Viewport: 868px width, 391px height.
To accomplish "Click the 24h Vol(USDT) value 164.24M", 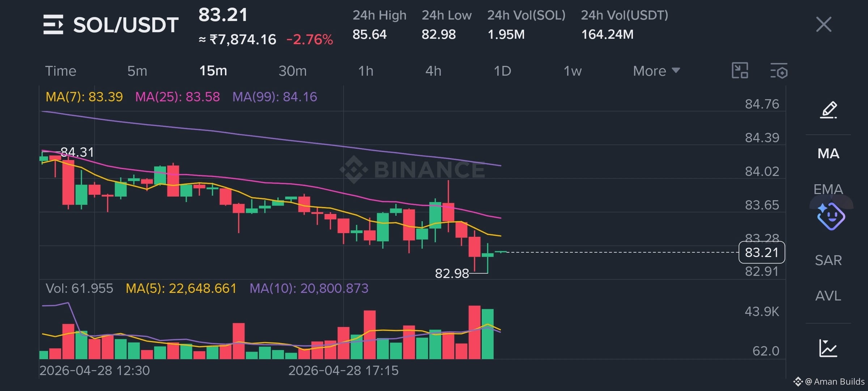I will [x=607, y=34].
